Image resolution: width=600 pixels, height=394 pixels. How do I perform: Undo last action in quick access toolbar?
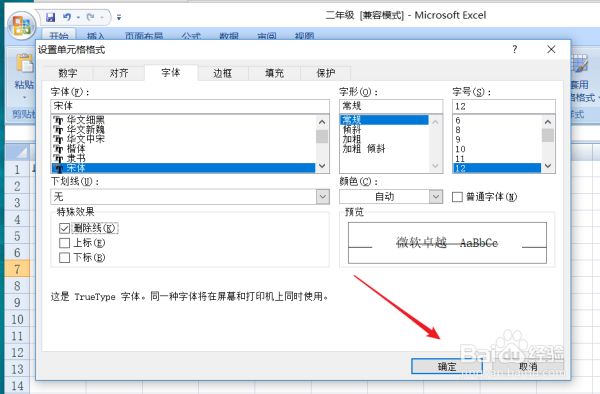[67, 17]
